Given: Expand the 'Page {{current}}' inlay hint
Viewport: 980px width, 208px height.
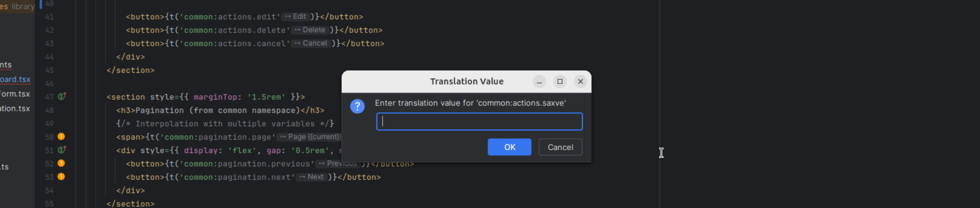Looking at the screenshot, I should point(310,137).
